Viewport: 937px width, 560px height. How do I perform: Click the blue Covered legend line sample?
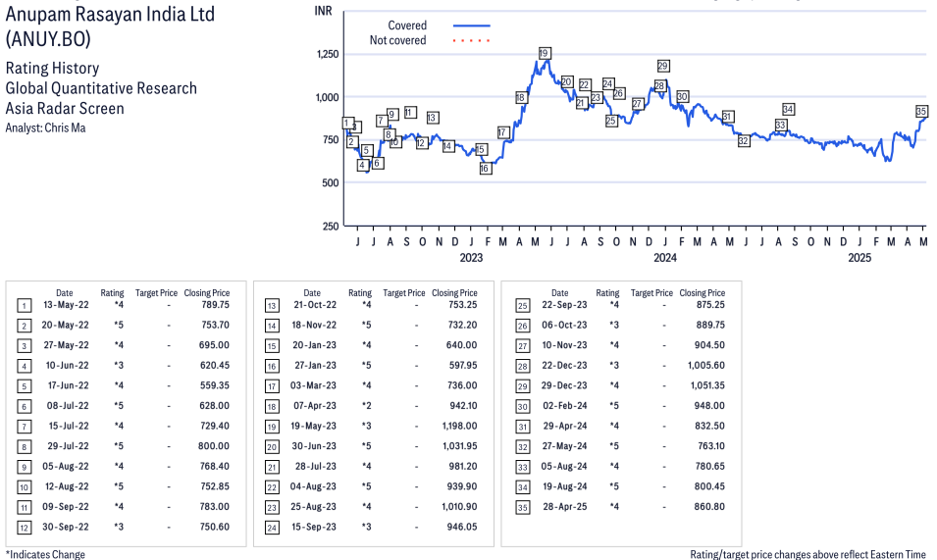click(x=472, y=25)
